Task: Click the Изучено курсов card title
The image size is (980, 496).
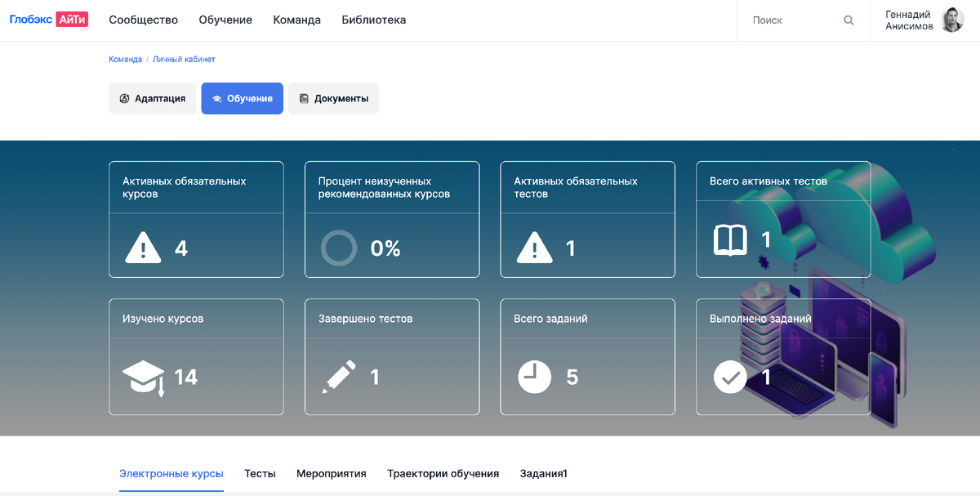Action: coord(163,319)
